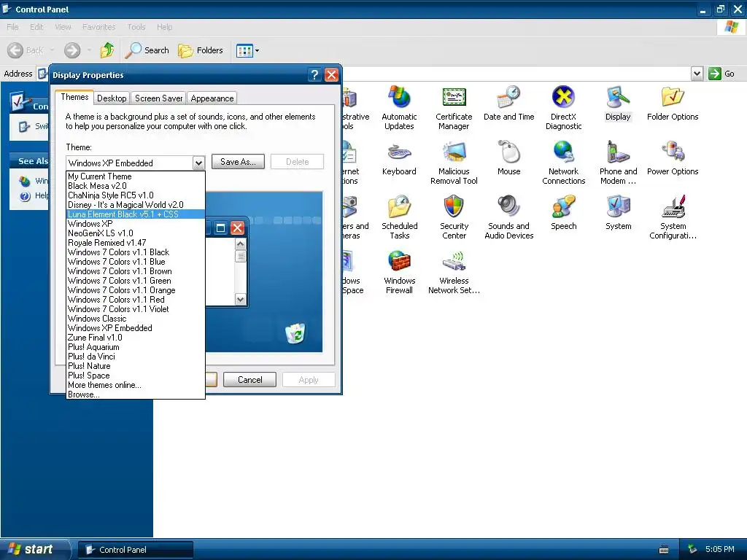Toggle the Folders pane button
This screenshot has width=747, height=560.
tap(200, 50)
